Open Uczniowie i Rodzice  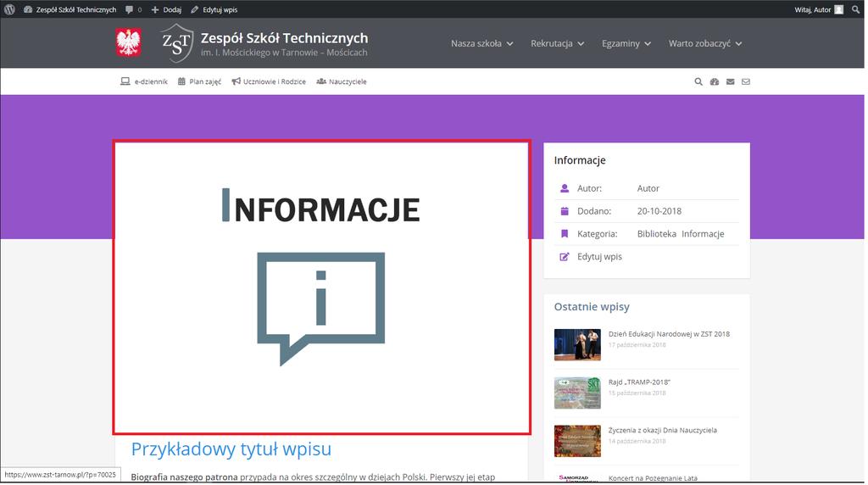pyautogui.click(x=275, y=81)
